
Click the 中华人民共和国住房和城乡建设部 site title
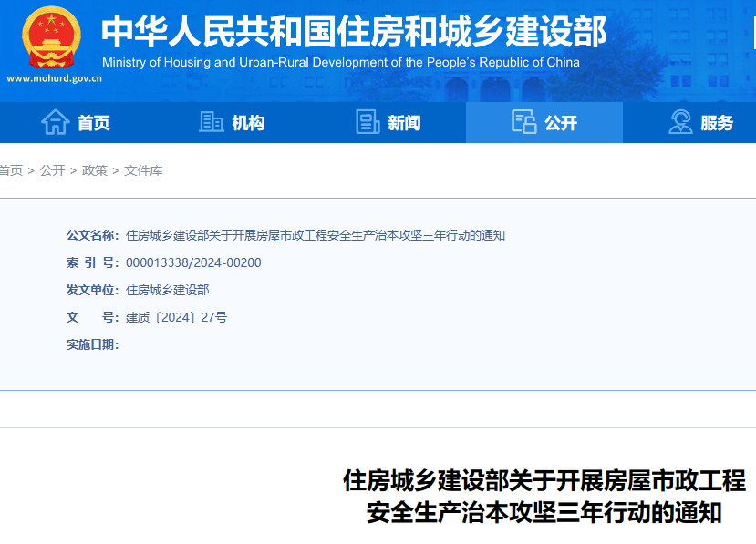coord(354,32)
